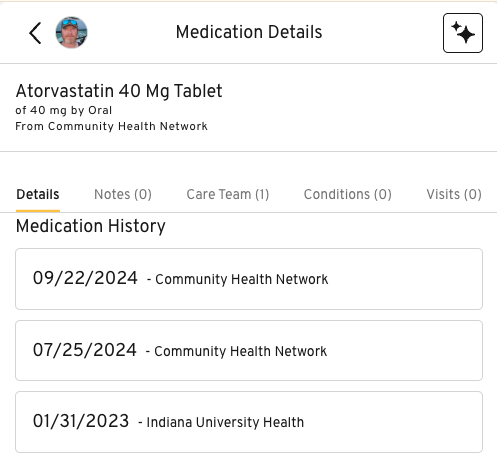497x461 pixels.
Task: Select the Details tab
Action: click(x=38, y=194)
